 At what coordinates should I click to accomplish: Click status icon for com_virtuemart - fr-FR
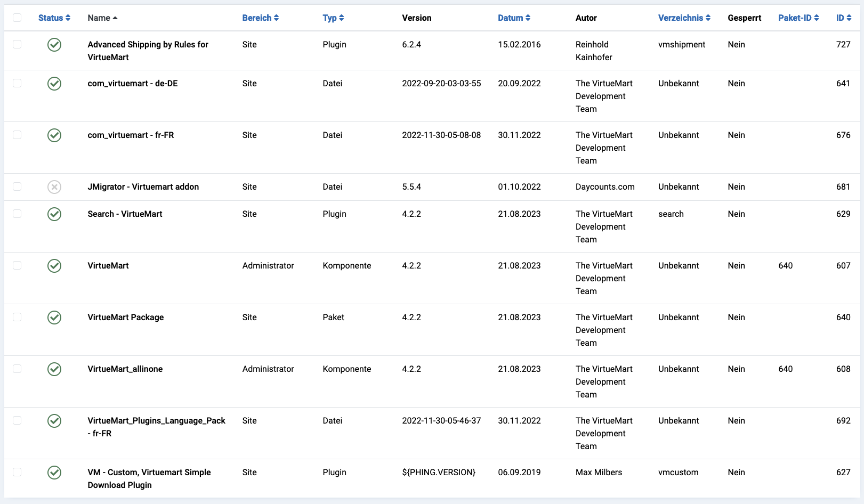tap(54, 135)
